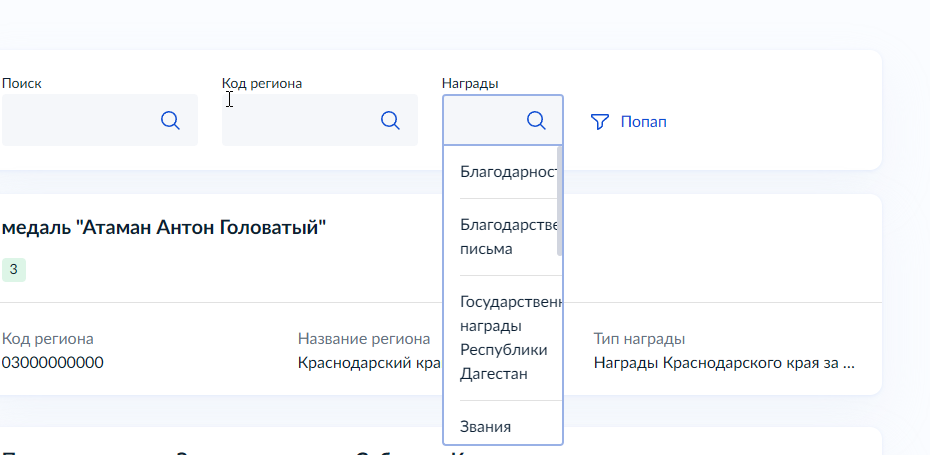
Task: Choose the Благодарственные письма dropdown option
Action: 507,236
